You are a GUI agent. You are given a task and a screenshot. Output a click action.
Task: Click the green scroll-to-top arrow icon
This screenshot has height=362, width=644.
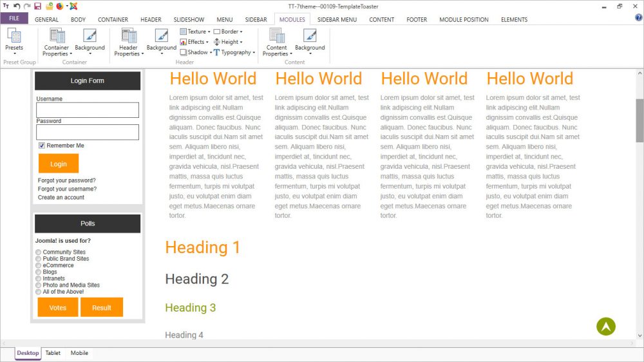coord(605,327)
